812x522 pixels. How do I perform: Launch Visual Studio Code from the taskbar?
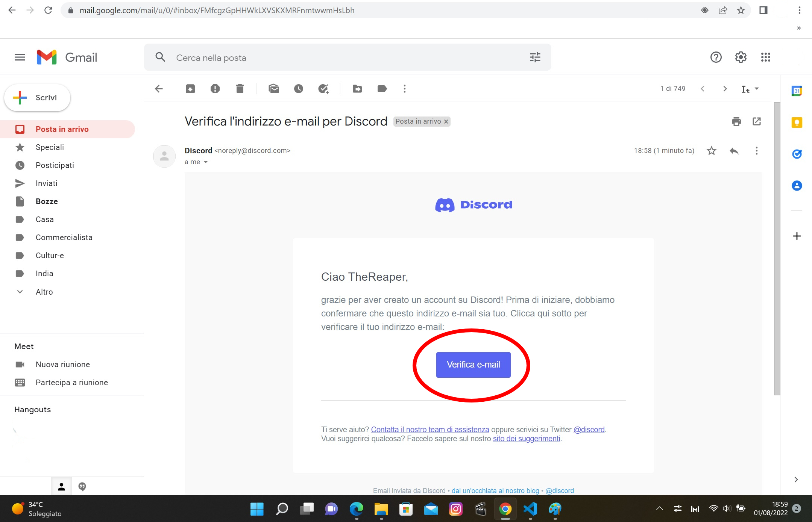coord(530,509)
